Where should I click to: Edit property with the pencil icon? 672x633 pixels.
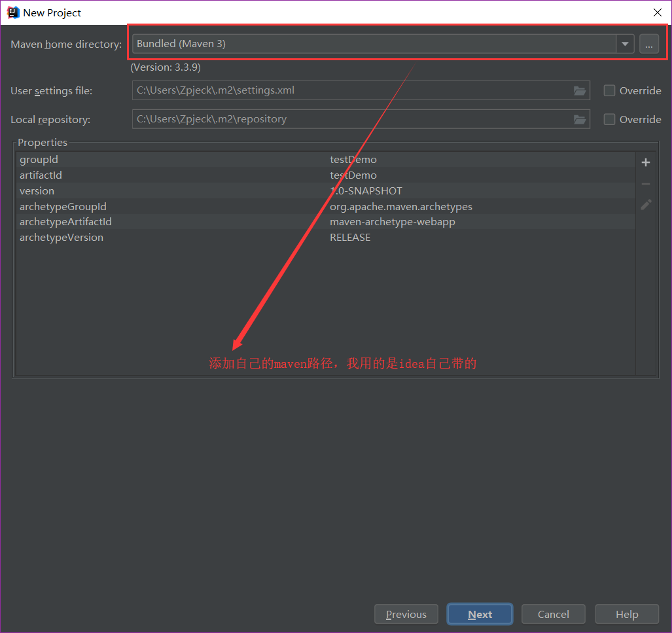point(645,205)
